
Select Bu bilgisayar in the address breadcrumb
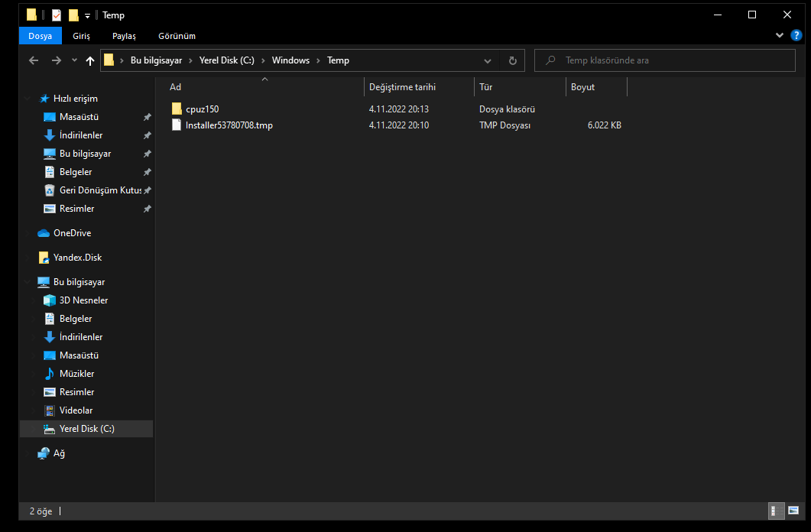(156, 60)
